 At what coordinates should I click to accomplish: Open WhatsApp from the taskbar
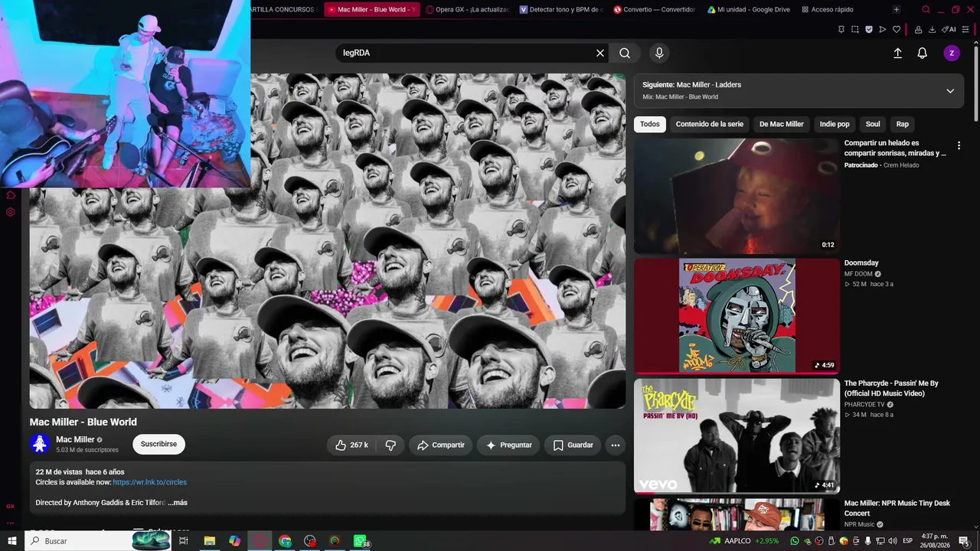[x=360, y=541]
